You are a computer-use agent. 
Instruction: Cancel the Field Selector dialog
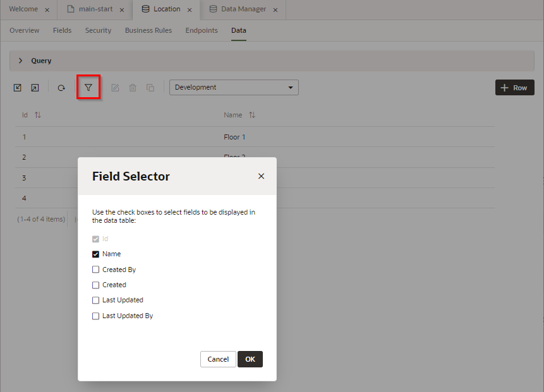pos(218,359)
